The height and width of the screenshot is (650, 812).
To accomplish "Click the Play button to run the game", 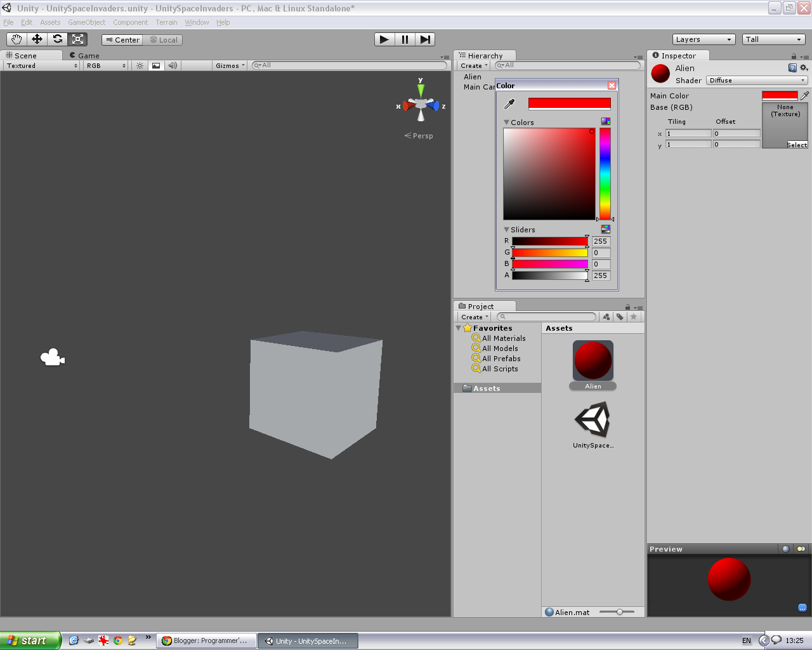I will point(383,39).
